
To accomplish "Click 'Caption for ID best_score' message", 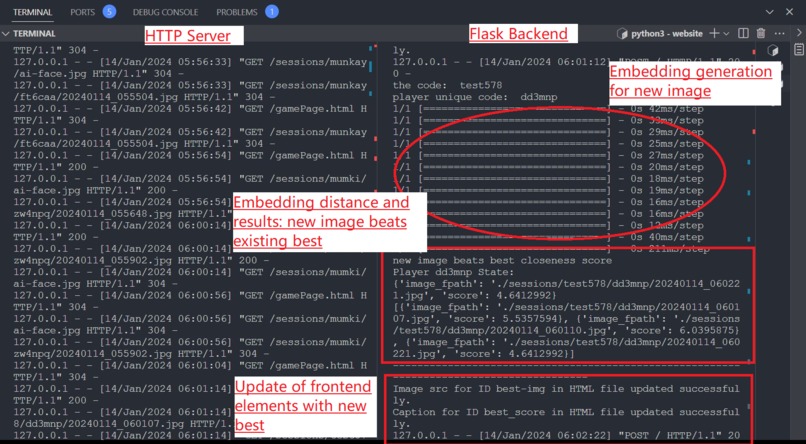I will [x=566, y=418].
